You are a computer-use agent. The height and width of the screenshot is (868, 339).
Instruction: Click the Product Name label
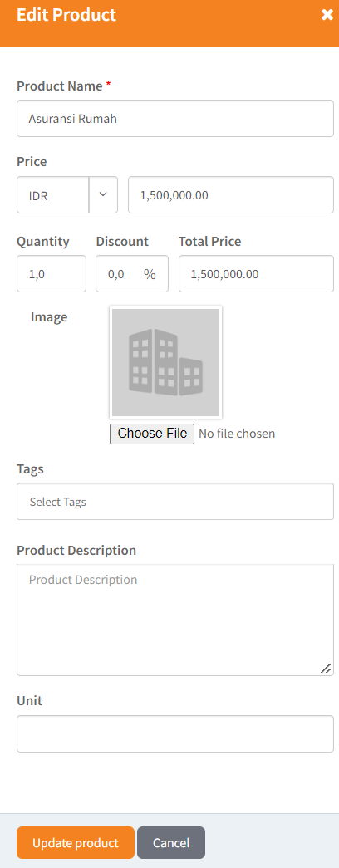60,86
